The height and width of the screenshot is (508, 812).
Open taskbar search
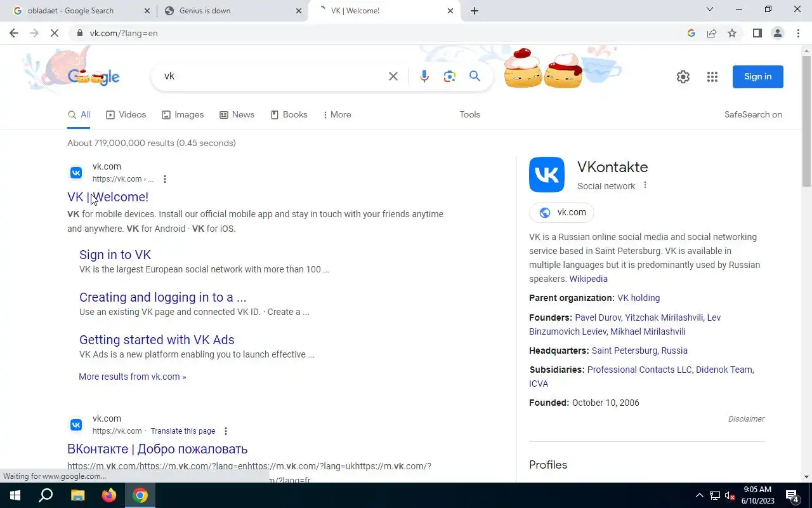[46, 495]
